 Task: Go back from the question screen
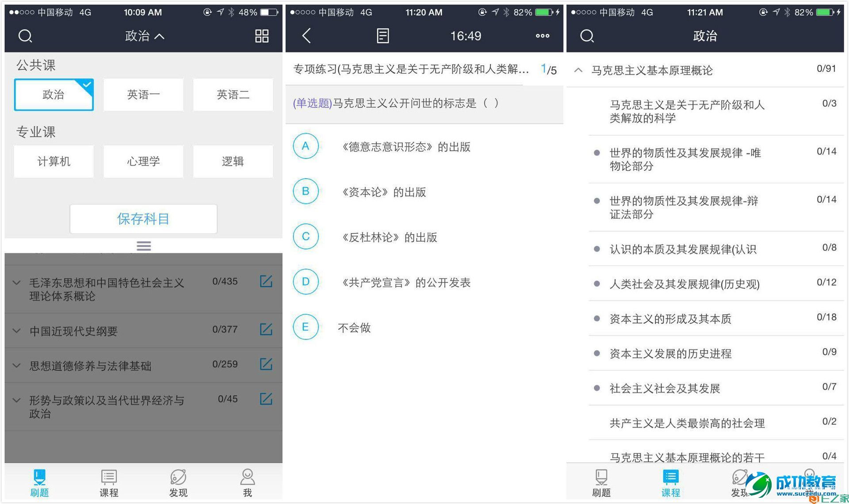[306, 36]
